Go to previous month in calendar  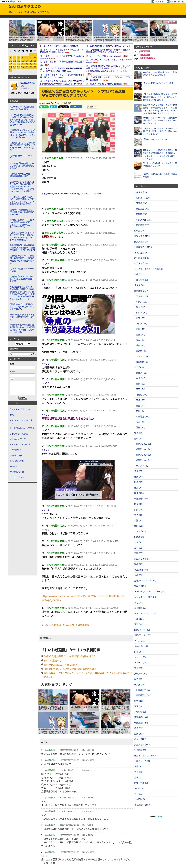click(x=13, y=45)
